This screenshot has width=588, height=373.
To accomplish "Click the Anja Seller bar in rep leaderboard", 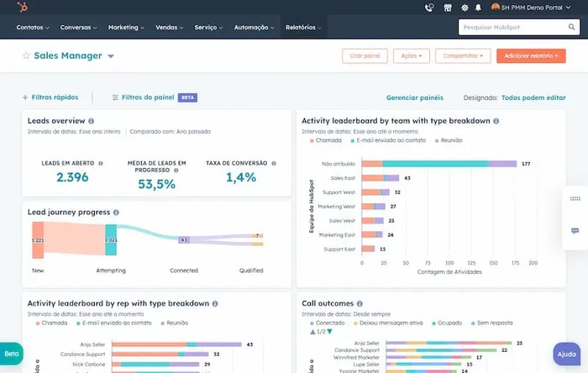I will [x=176, y=344].
